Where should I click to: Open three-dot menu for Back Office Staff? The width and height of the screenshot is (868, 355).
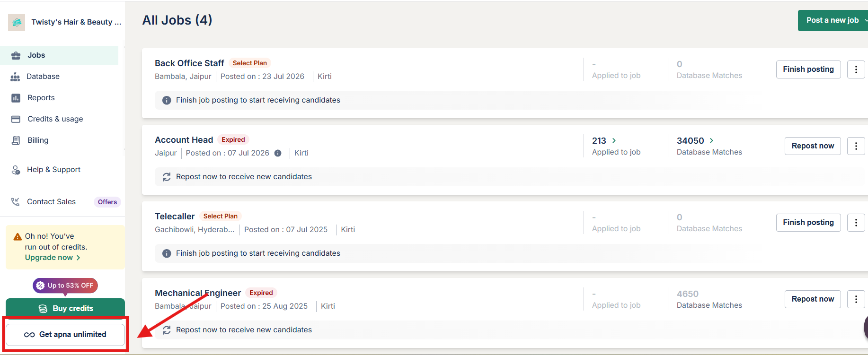(x=856, y=69)
